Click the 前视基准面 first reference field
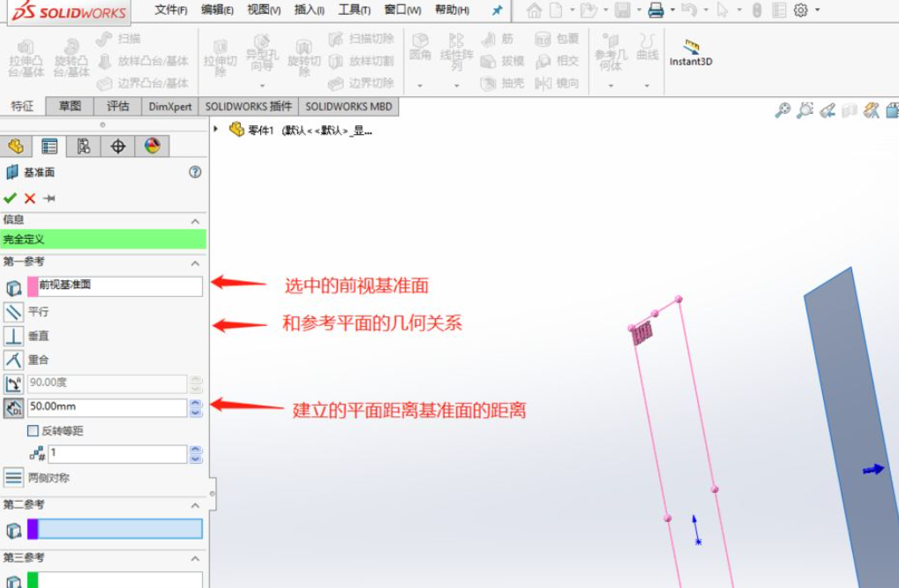The width and height of the screenshot is (899, 588). pos(116,287)
